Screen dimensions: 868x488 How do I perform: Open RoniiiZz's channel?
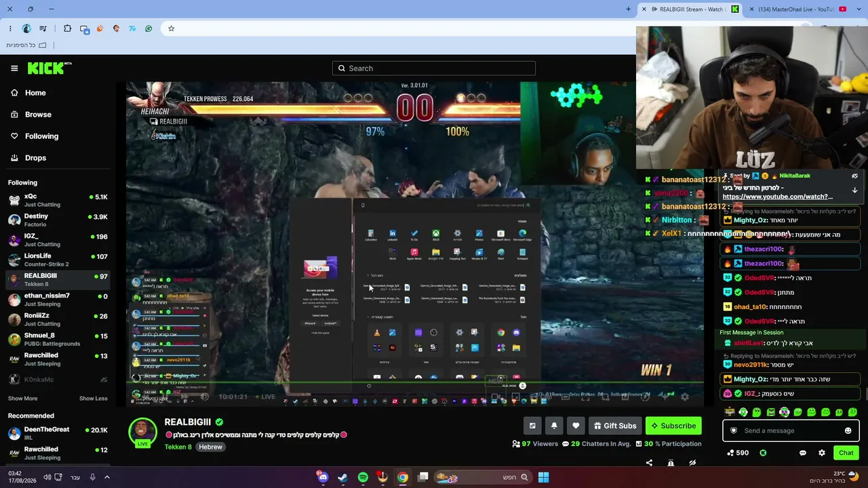[x=57, y=319]
